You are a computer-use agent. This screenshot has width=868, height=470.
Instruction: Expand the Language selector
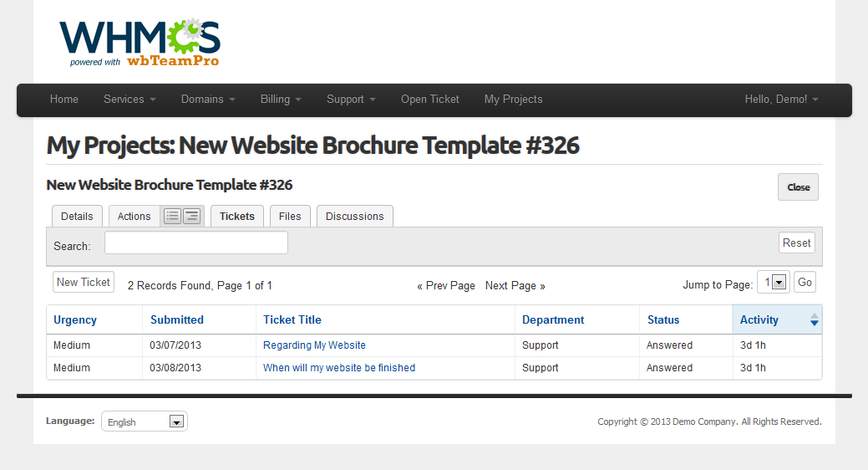[145, 422]
